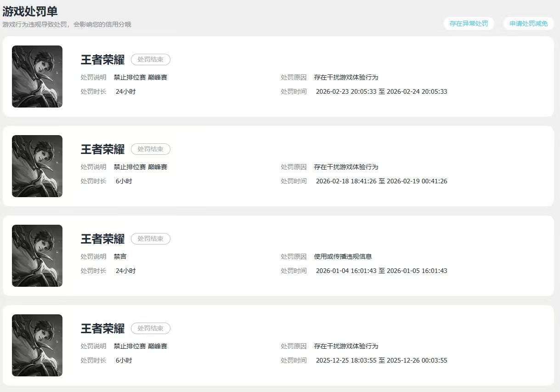
Task: Select the 游戏处罚单 page heading
Action: pos(30,11)
